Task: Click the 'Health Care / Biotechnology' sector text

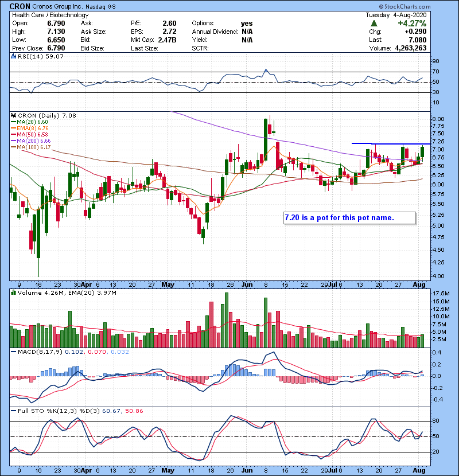Action: [50, 15]
